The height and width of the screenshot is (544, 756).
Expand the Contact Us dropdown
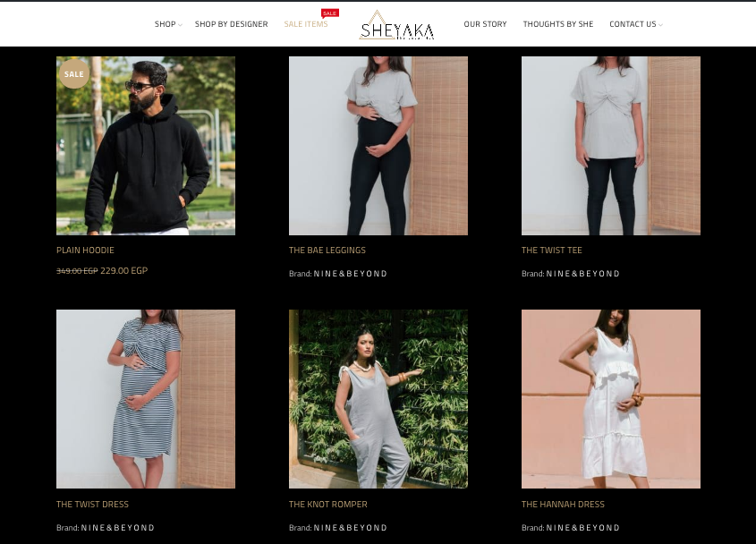tap(635, 24)
